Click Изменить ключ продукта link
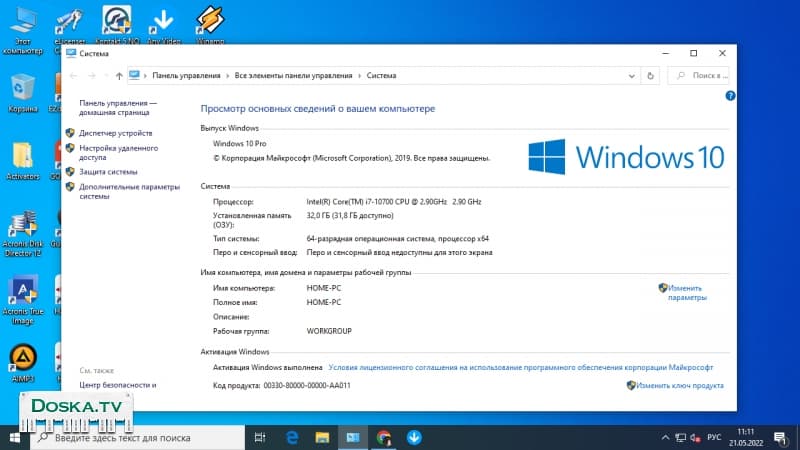 679,385
